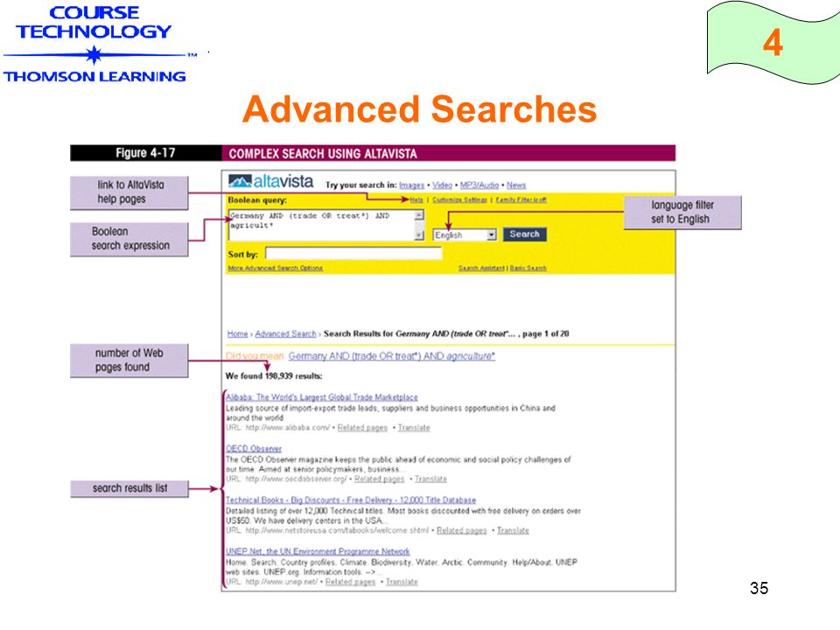
Task: Open the MP3/Audio search link
Action: coord(479,185)
